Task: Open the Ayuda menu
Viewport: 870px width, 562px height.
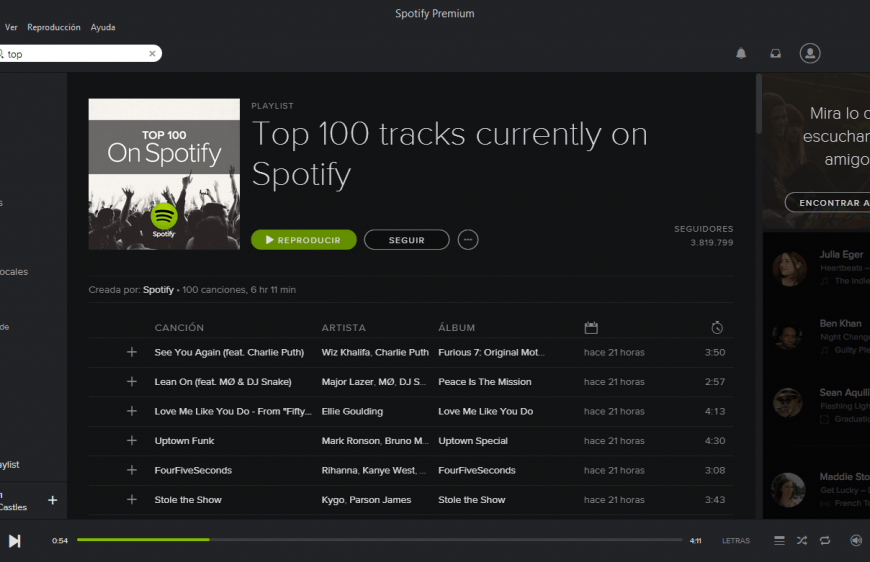Action: click(103, 27)
